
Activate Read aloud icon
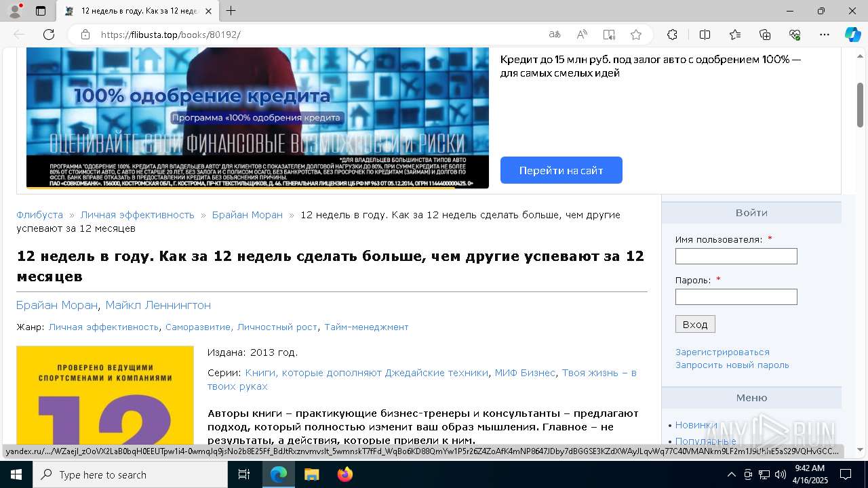(582, 35)
